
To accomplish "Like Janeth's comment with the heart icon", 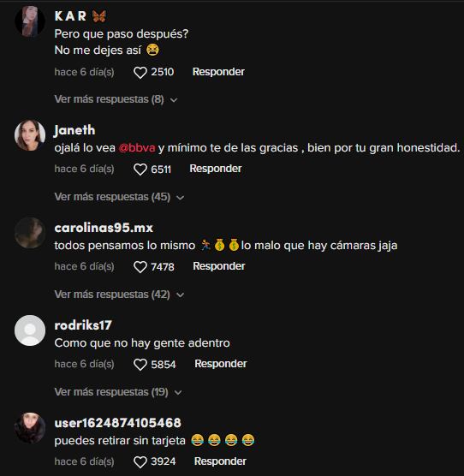I will click(x=140, y=170).
